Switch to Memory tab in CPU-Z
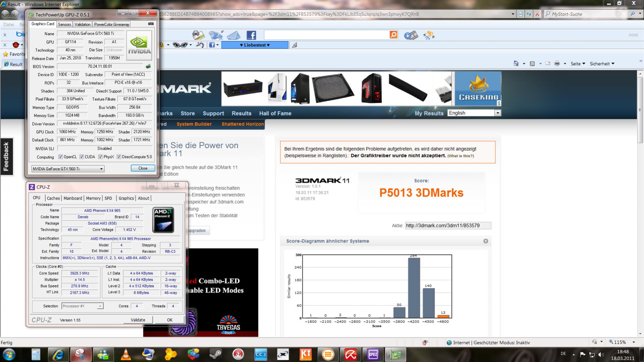 click(x=93, y=198)
